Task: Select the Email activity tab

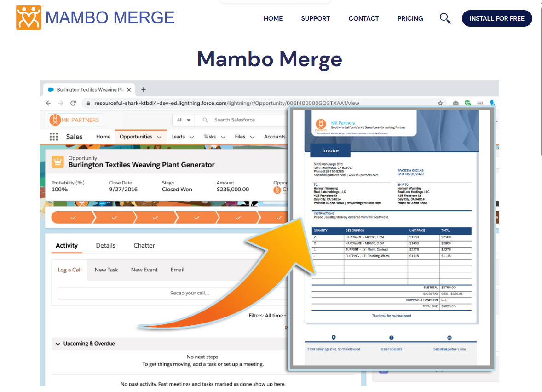Action: coord(177,270)
